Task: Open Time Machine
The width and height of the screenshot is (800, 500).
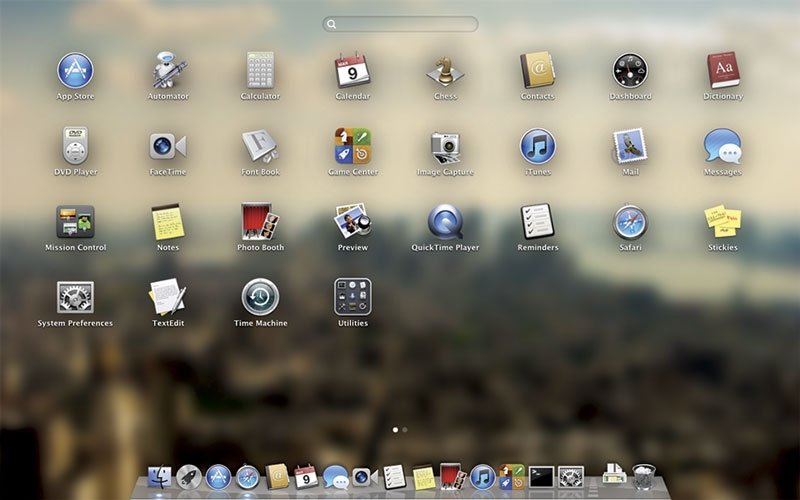Action: click(260, 297)
